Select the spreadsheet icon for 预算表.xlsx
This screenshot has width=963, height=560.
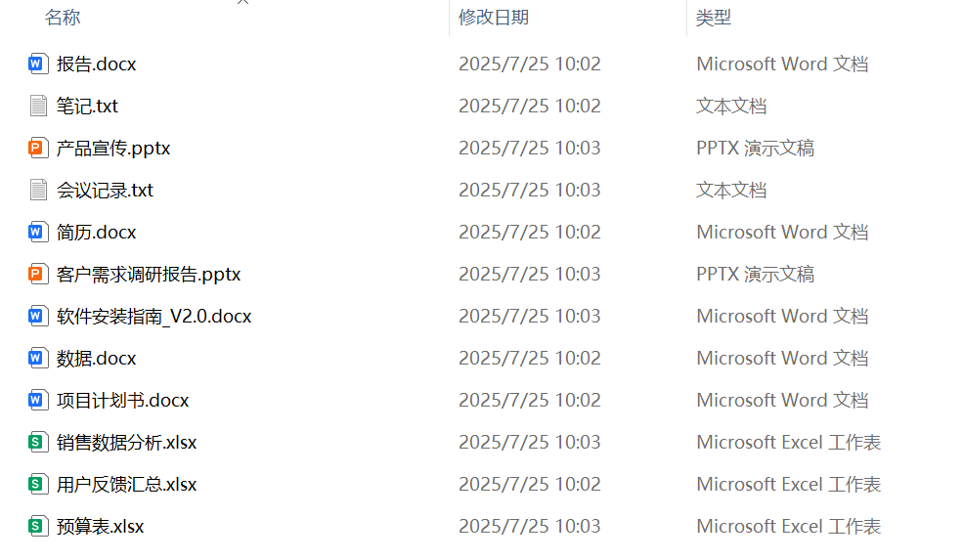click(38, 527)
